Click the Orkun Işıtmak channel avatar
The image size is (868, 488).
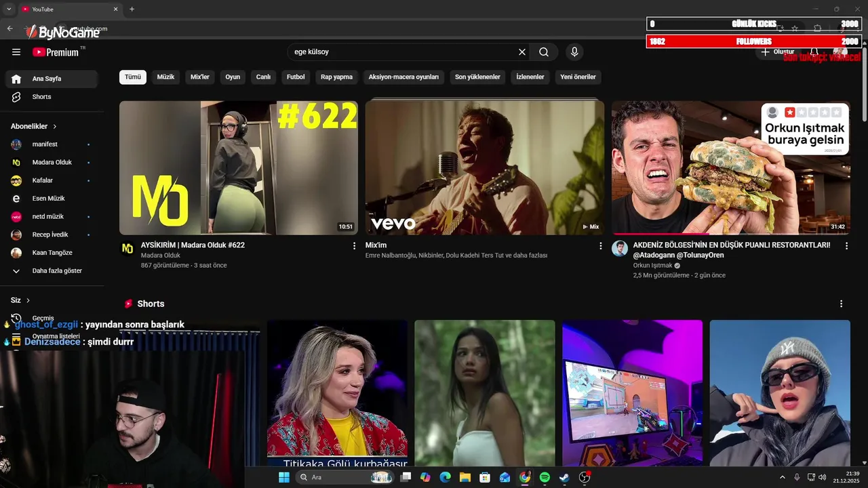(620, 248)
